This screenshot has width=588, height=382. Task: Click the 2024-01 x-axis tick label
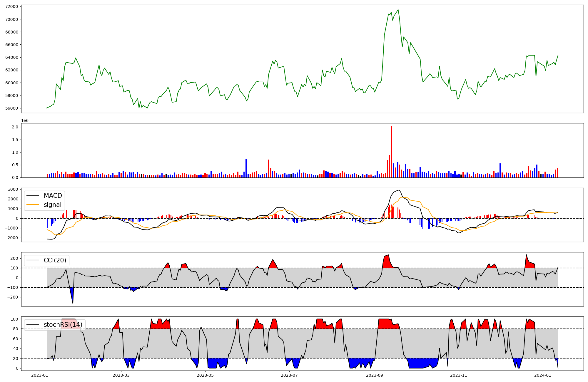click(x=542, y=375)
